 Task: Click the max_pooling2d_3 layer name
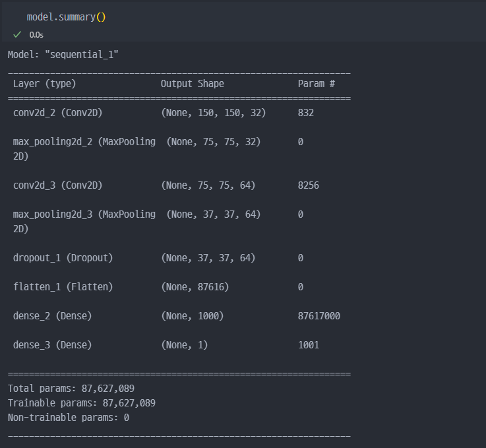84,214
